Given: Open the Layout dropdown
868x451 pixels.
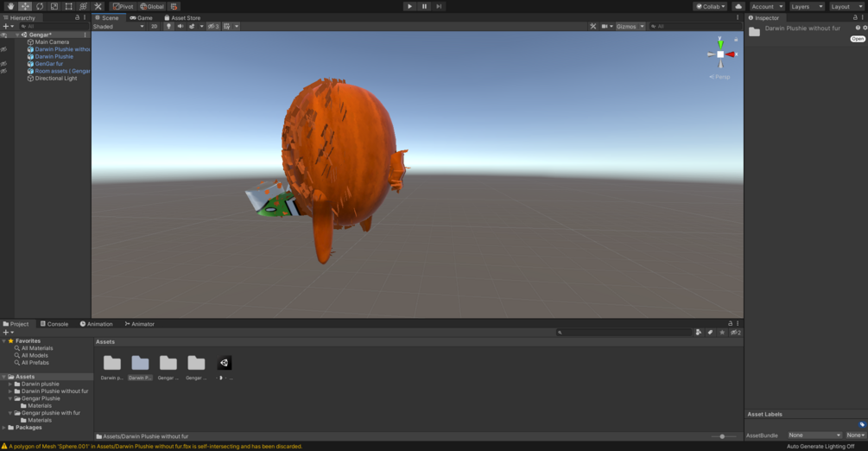Looking at the screenshot, I should pyautogui.click(x=846, y=6).
